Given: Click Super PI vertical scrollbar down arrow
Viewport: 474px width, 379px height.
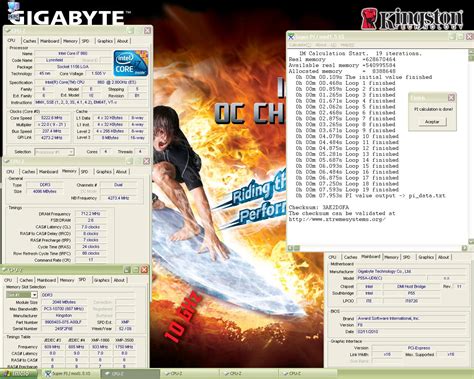Looking at the screenshot, I should point(471,241).
